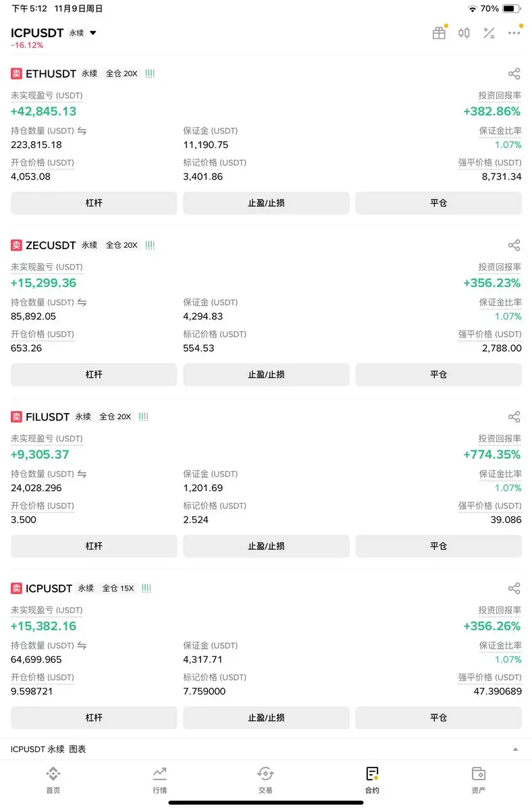Toggle ZECUSDT position size unit swap arrows
The width and height of the screenshot is (532, 810).
pyautogui.click(x=82, y=302)
